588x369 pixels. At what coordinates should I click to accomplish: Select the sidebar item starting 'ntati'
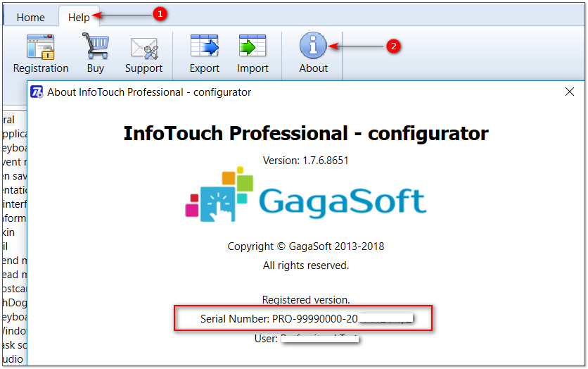coord(14,190)
